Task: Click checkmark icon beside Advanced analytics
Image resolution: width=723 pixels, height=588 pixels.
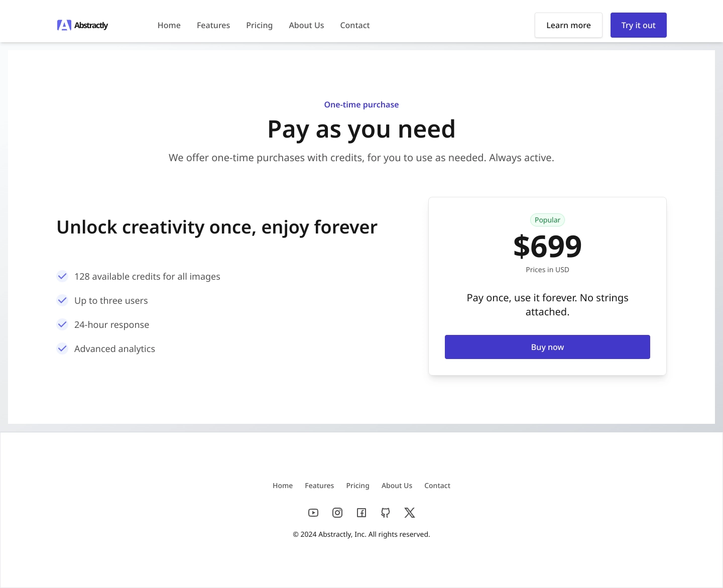Action: (x=62, y=348)
